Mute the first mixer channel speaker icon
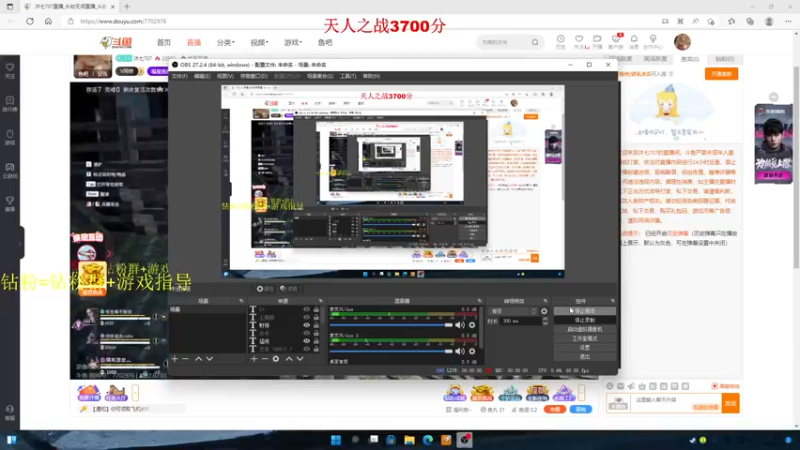Viewport: 800px width, 450px height. [460, 325]
